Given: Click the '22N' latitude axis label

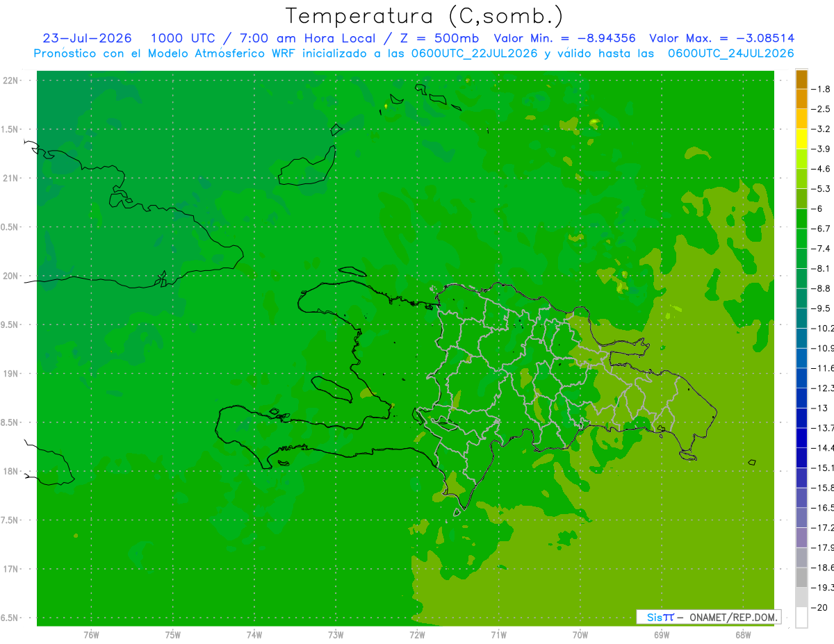Looking at the screenshot, I should tap(10, 81).
